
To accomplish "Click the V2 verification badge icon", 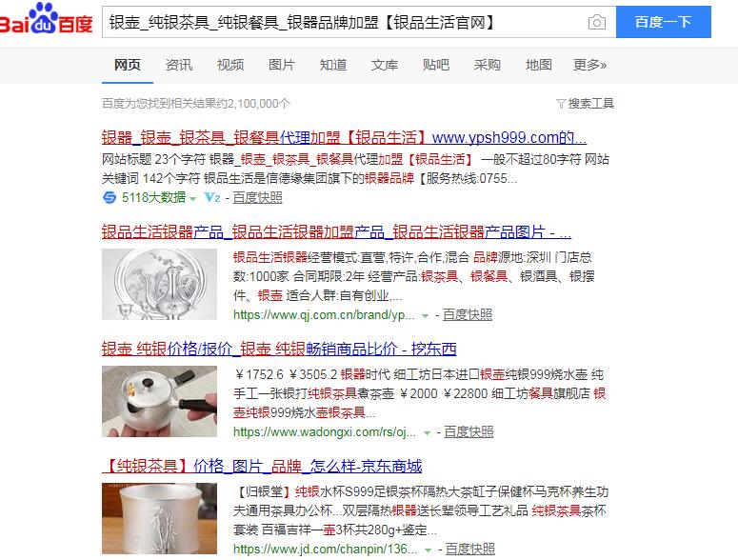I will (212, 198).
